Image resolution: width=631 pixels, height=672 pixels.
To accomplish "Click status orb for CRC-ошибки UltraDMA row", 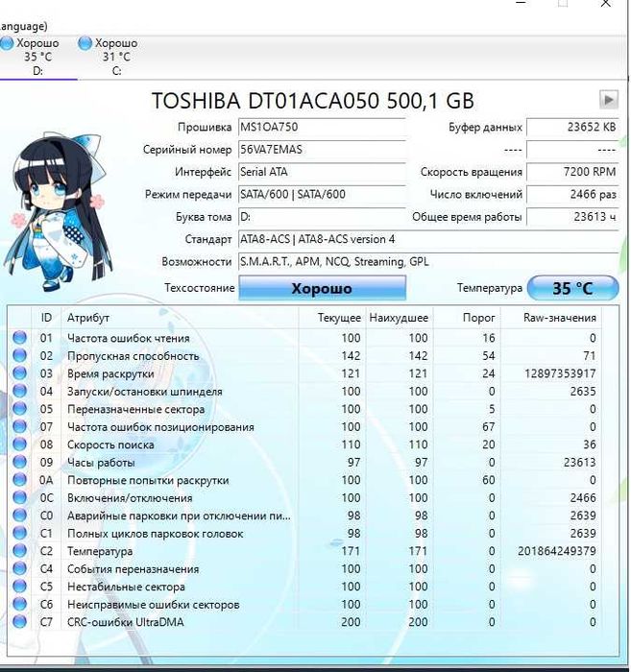I will click(x=19, y=622).
